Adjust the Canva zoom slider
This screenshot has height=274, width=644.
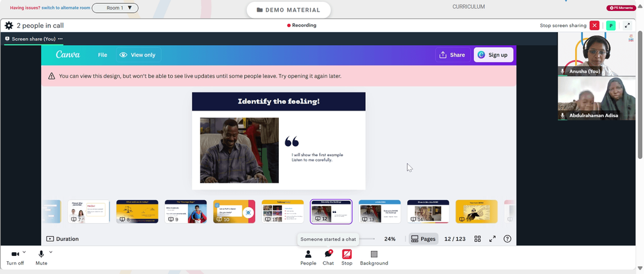(366, 239)
